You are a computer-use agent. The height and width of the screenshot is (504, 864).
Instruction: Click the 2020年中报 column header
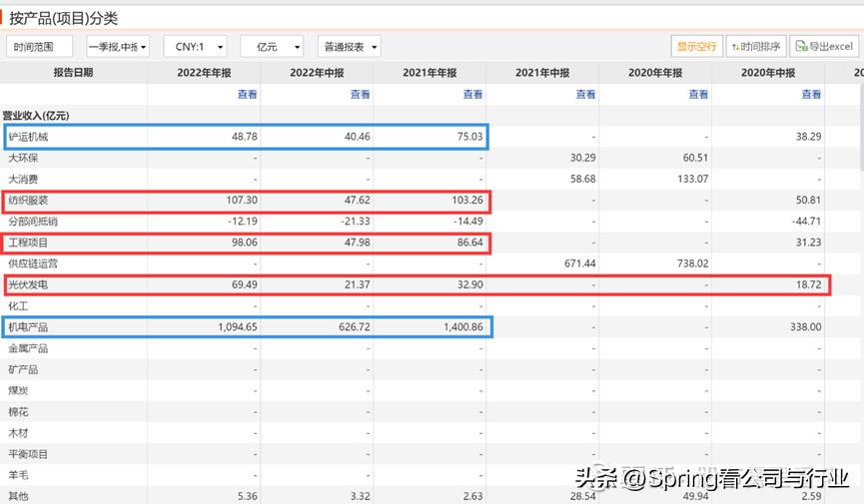coord(768,73)
